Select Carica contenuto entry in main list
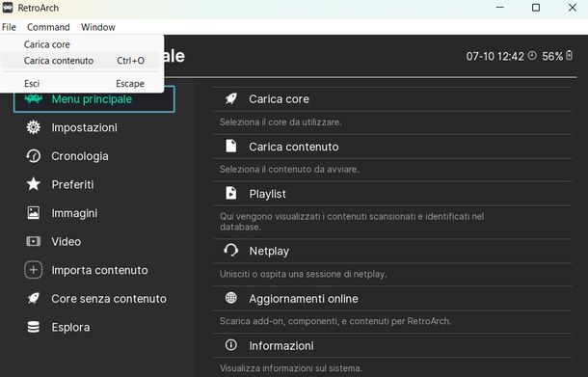This screenshot has height=377, width=588. point(392,147)
